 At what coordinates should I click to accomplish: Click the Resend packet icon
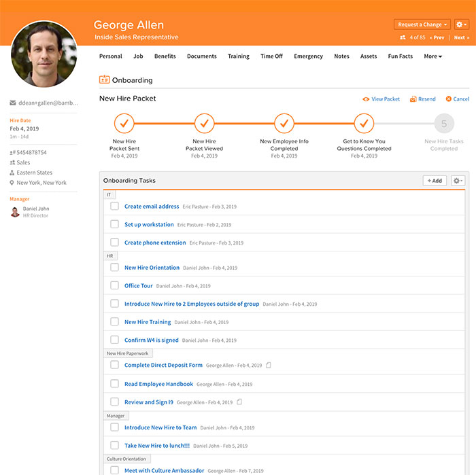click(413, 99)
